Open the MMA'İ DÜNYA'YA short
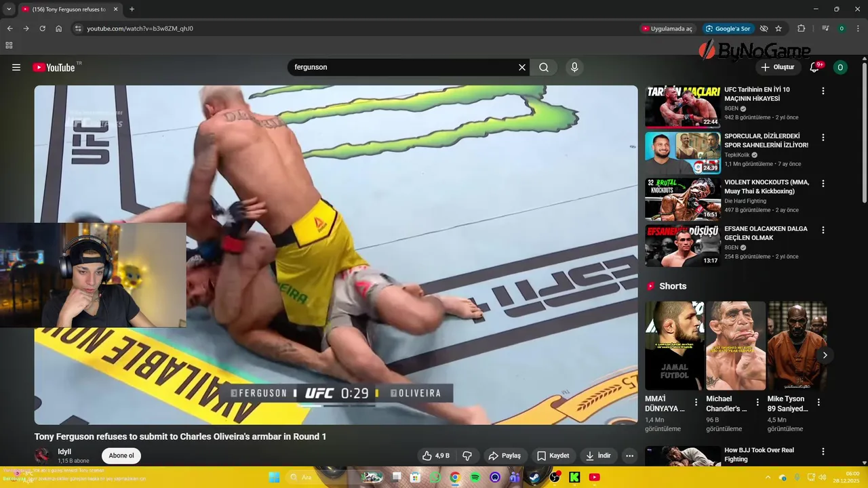This screenshot has width=868, height=488. click(674, 346)
